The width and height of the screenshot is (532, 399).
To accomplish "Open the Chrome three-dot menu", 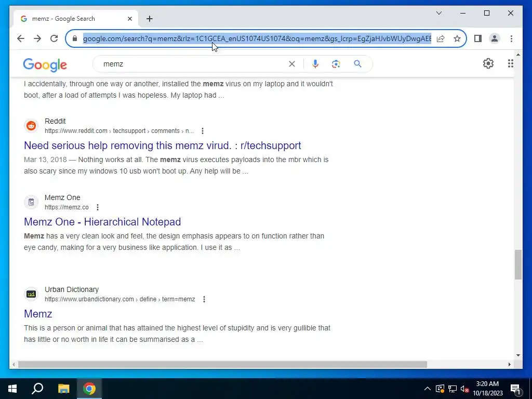I will point(511,38).
